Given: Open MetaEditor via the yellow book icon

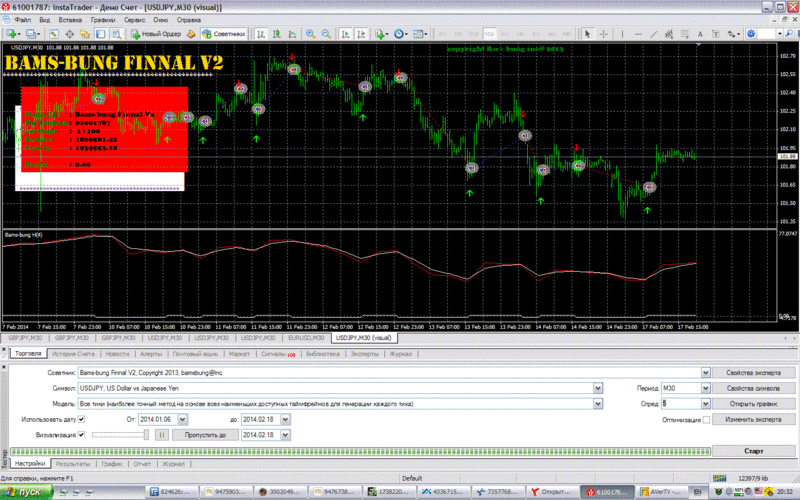Looking at the screenshot, I should [x=191, y=34].
